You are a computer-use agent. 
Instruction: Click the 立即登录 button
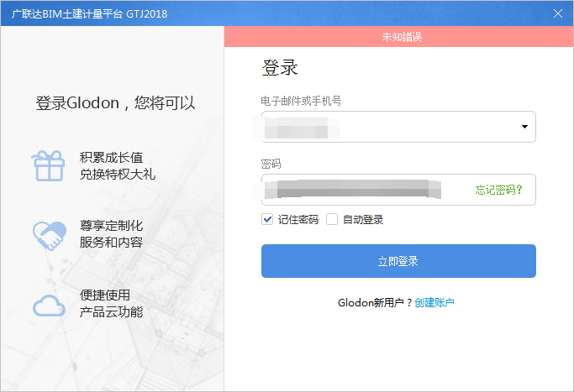(x=398, y=261)
